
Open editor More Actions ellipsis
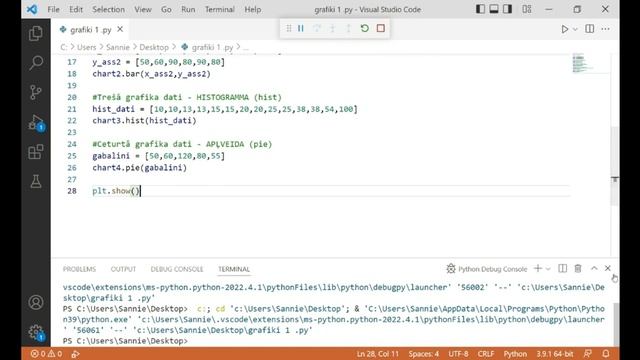coord(606,29)
